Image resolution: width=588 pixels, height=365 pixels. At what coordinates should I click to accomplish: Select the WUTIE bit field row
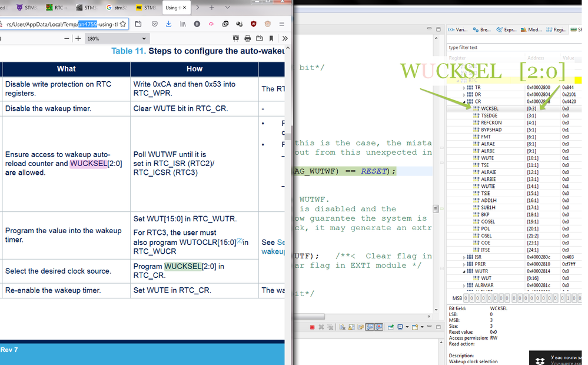[x=514, y=186]
